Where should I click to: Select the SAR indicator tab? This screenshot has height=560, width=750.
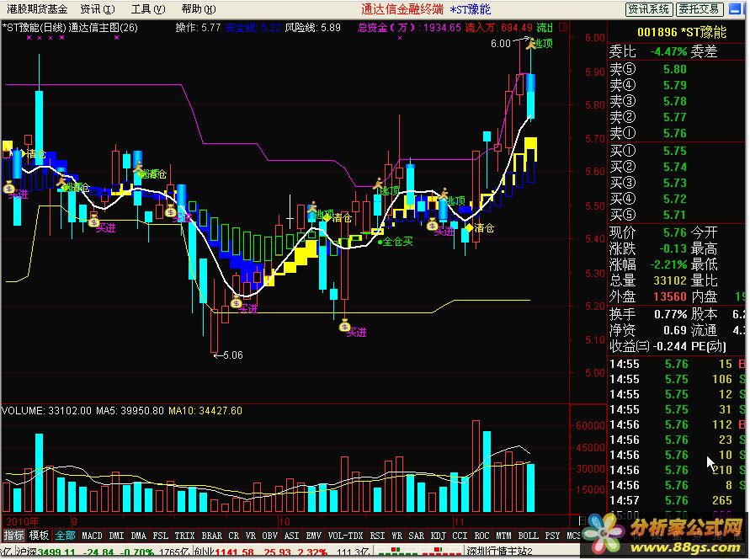416,536
